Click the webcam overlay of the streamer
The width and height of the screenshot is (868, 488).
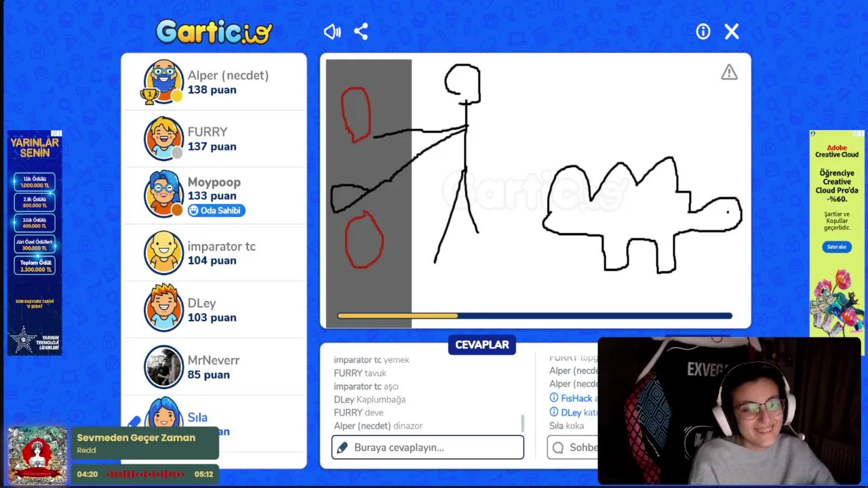(729, 411)
